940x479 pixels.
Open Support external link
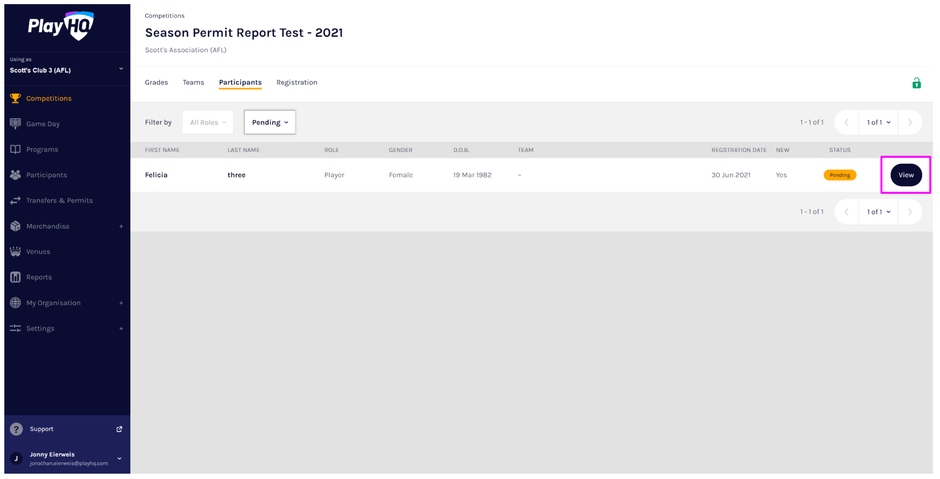(x=119, y=429)
